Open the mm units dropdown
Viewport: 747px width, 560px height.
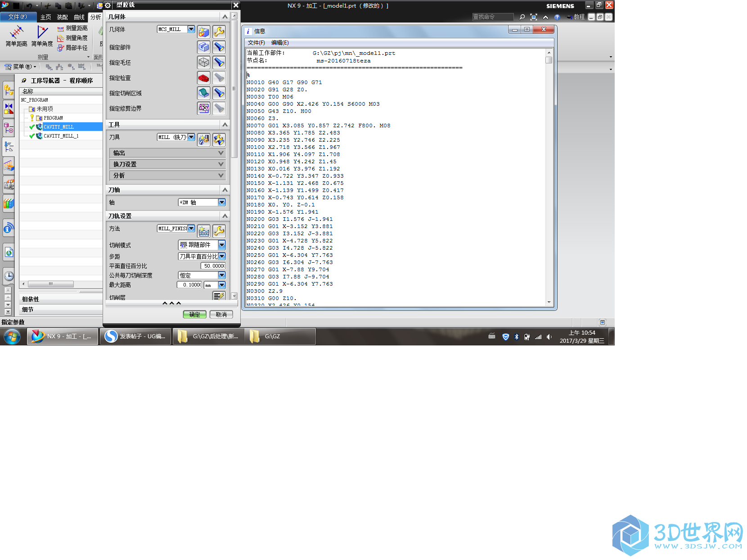point(222,285)
